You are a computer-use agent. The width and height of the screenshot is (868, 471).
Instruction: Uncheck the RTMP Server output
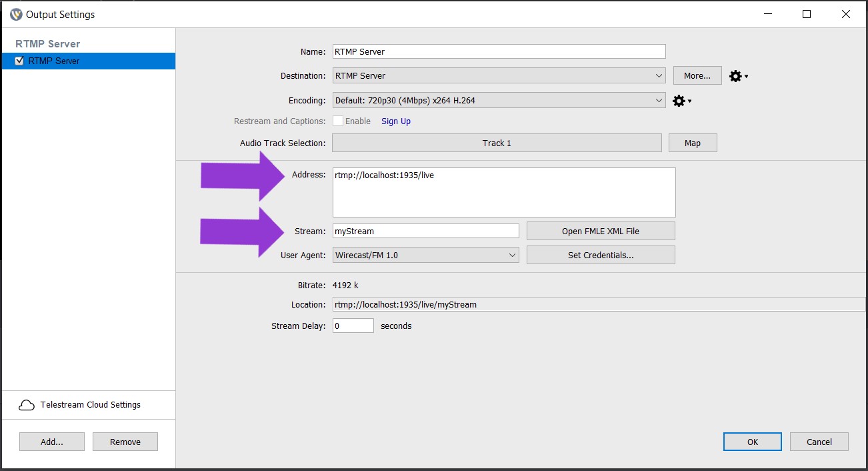click(19, 61)
